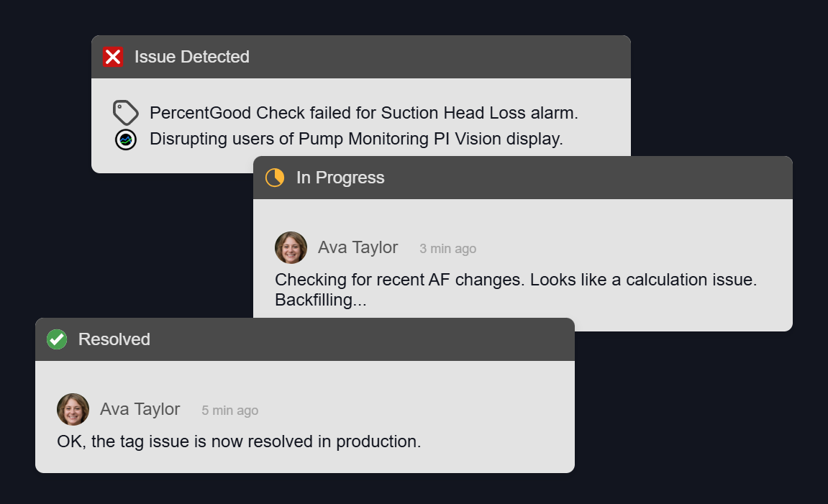Click the tag icon beside PercentGood Check

point(126,112)
